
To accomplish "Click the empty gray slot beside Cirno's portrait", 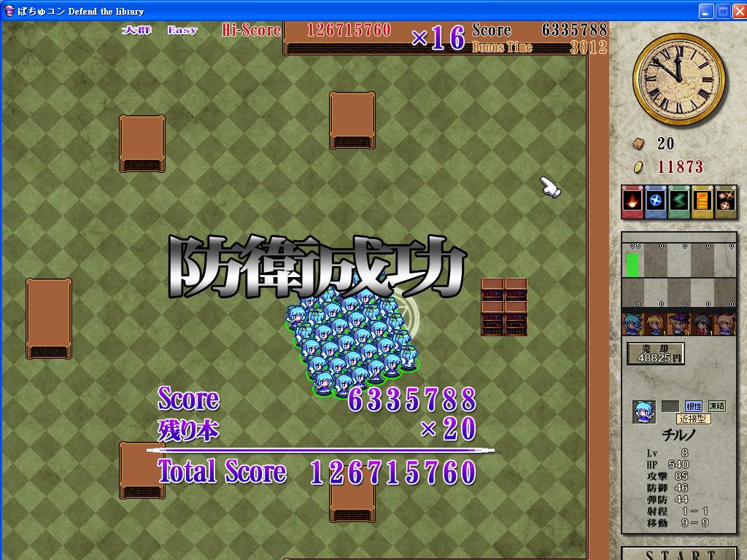I will coord(670,406).
